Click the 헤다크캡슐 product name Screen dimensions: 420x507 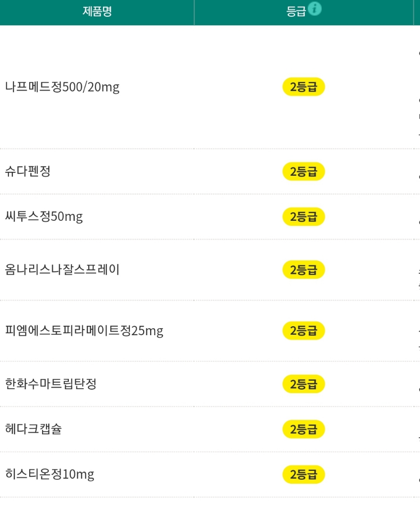34,429
